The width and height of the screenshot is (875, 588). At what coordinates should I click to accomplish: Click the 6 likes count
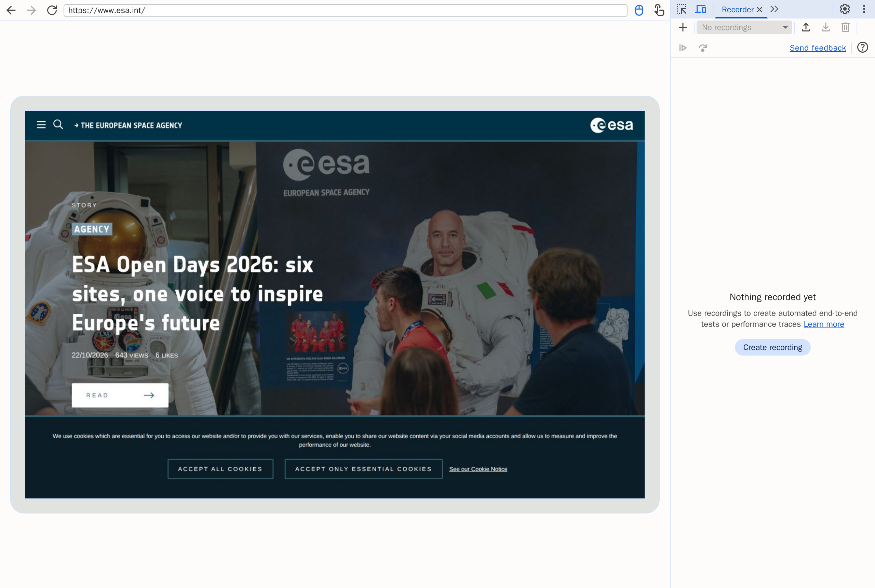pos(166,355)
